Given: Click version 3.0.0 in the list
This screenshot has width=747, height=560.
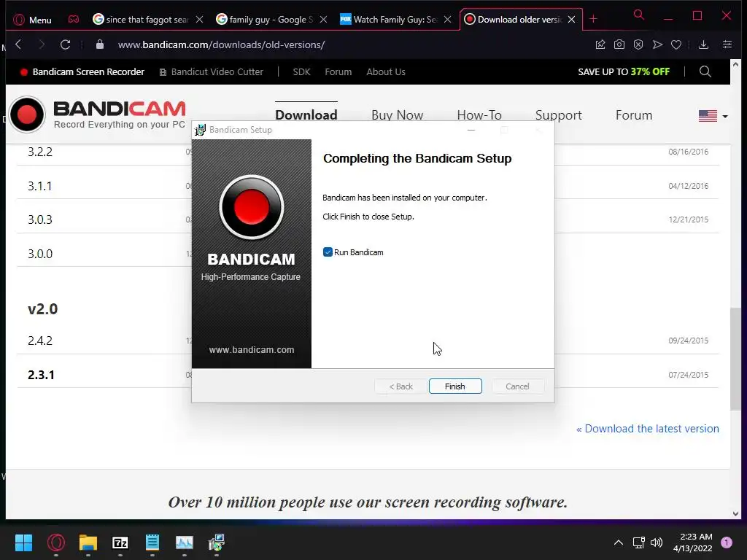Looking at the screenshot, I should [x=40, y=254].
